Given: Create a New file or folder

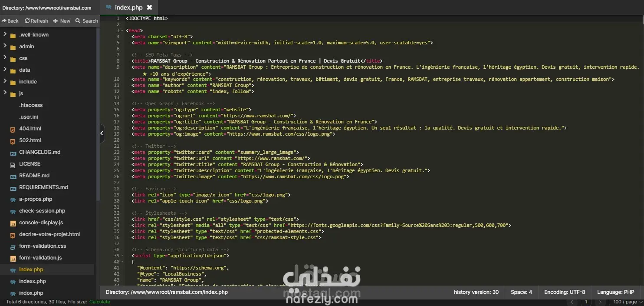Looking at the screenshot, I should coord(62,21).
